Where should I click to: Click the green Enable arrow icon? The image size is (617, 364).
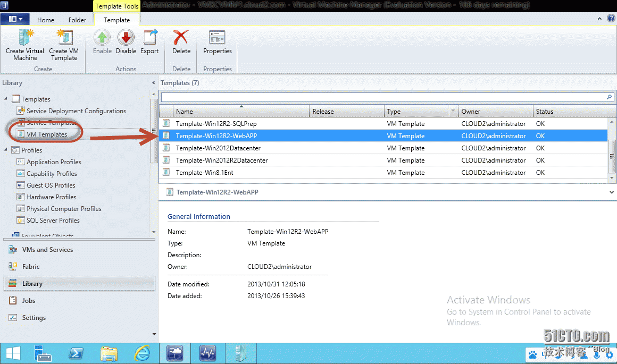102,37
